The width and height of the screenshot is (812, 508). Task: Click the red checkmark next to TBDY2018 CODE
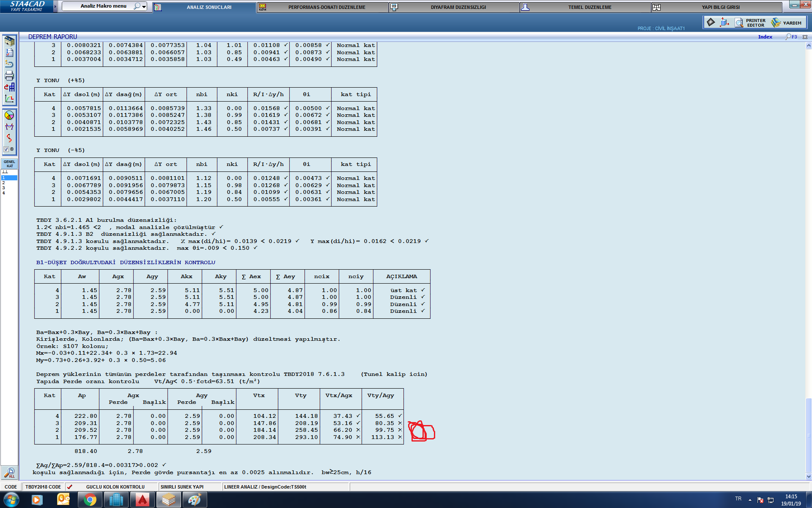point(70,487)
